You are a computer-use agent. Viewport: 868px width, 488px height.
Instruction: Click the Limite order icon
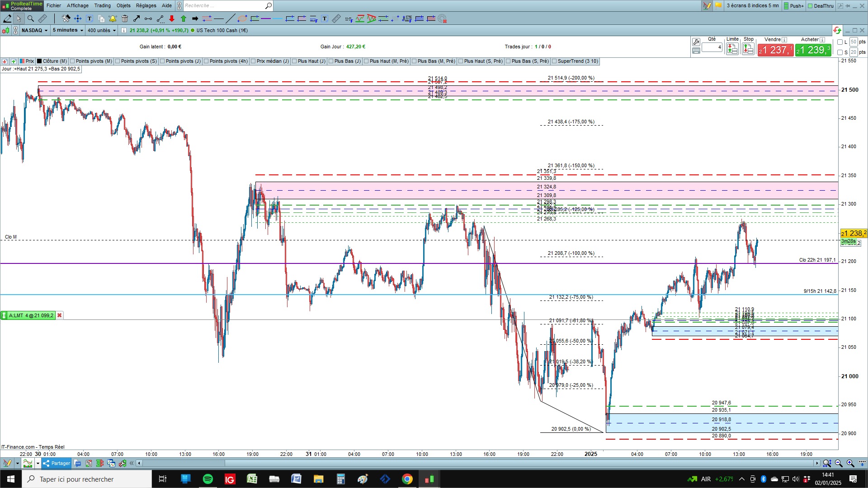tap(732, 49)
